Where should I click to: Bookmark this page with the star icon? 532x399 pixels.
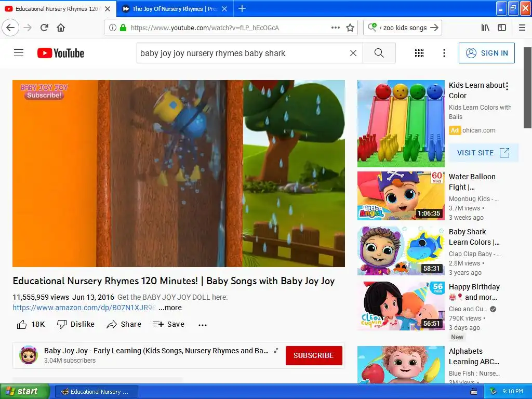click(x=350, y=28)
